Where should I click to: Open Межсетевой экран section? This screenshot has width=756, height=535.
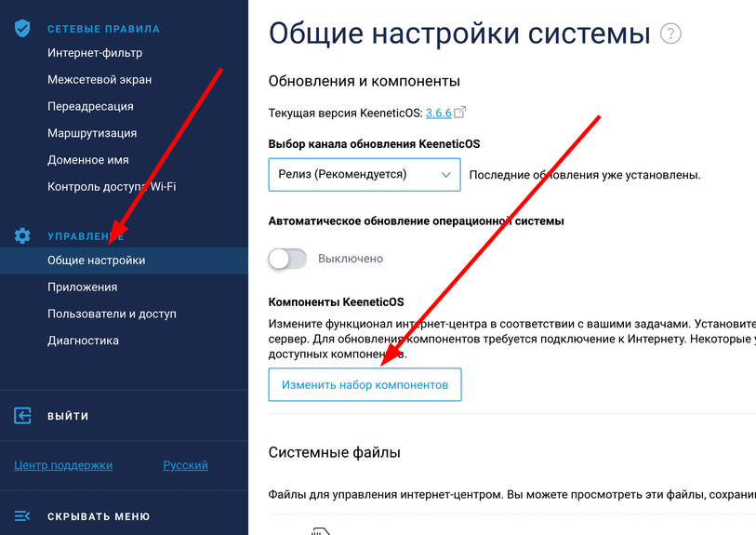(99, 80)
